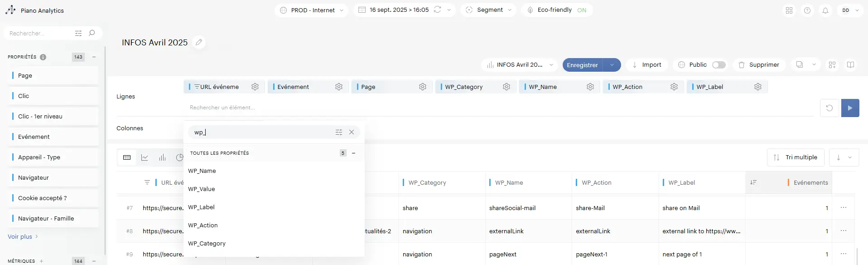Click the Voir plus link in the sidebar
The height and width of the screenshot is (265, 868).
coord(23,236)
